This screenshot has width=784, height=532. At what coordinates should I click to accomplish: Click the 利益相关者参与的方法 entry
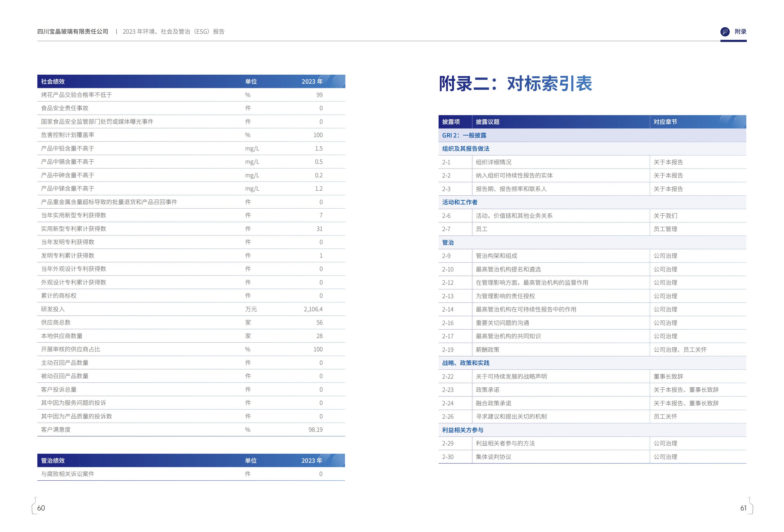(505, 444)
